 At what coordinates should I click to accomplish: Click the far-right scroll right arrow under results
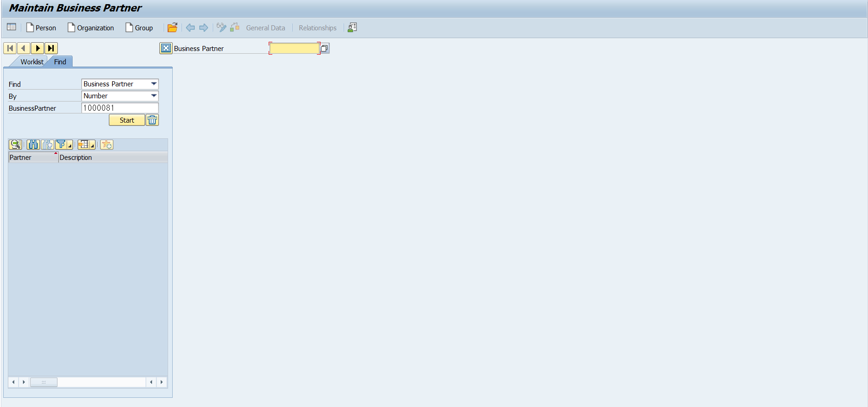click(162, 382)
